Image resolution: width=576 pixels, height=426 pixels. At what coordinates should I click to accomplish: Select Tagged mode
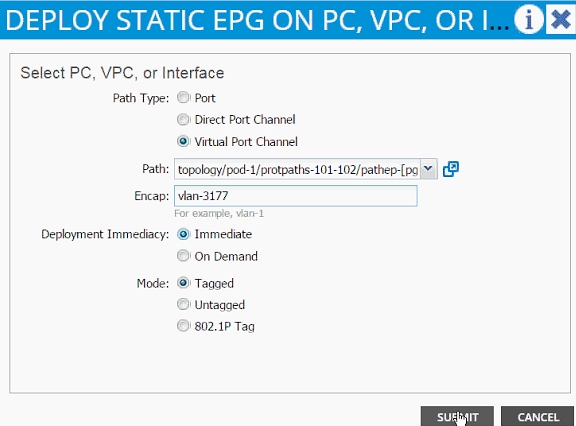[x=183, y=283]
